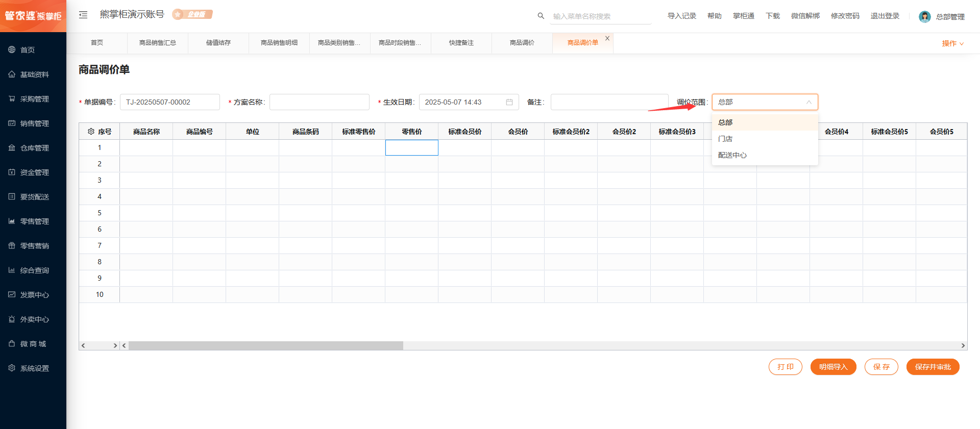
Task: Switch to the 储值结存 tab
Action: (218, 43)
